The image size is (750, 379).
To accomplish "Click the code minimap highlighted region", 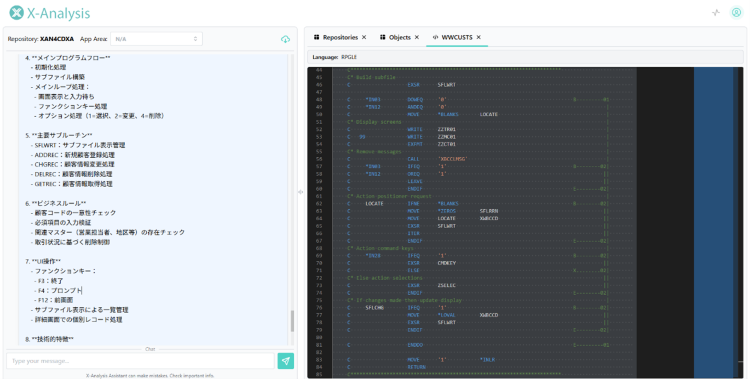I will click(x=713, y=223).
